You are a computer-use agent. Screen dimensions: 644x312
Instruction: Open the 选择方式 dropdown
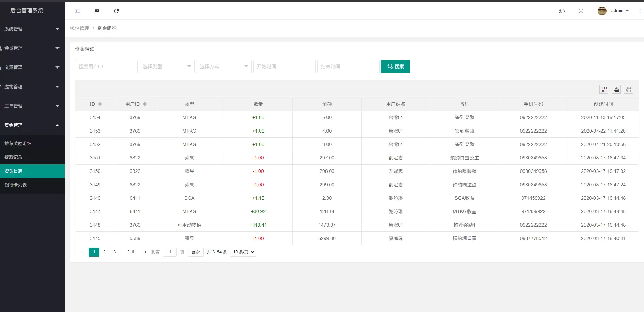pos(224,66)
